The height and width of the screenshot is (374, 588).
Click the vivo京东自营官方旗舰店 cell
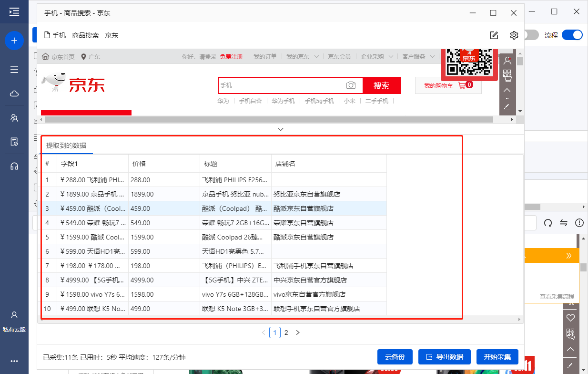pos(329,294)
